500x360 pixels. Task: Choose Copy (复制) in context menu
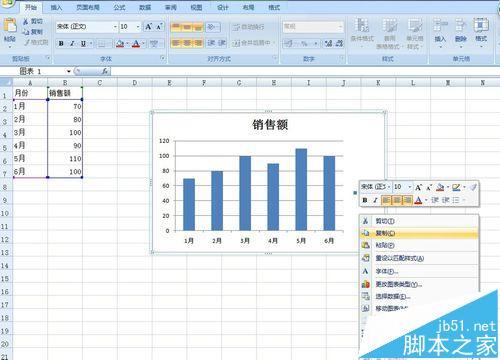[419, 233]
